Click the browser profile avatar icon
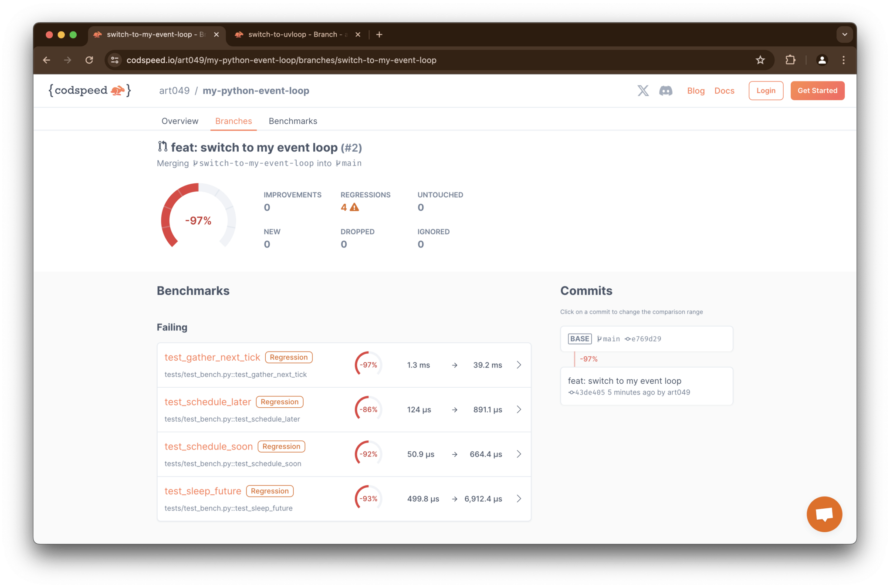This screenshot has height=588, width=890. (822, 60)
